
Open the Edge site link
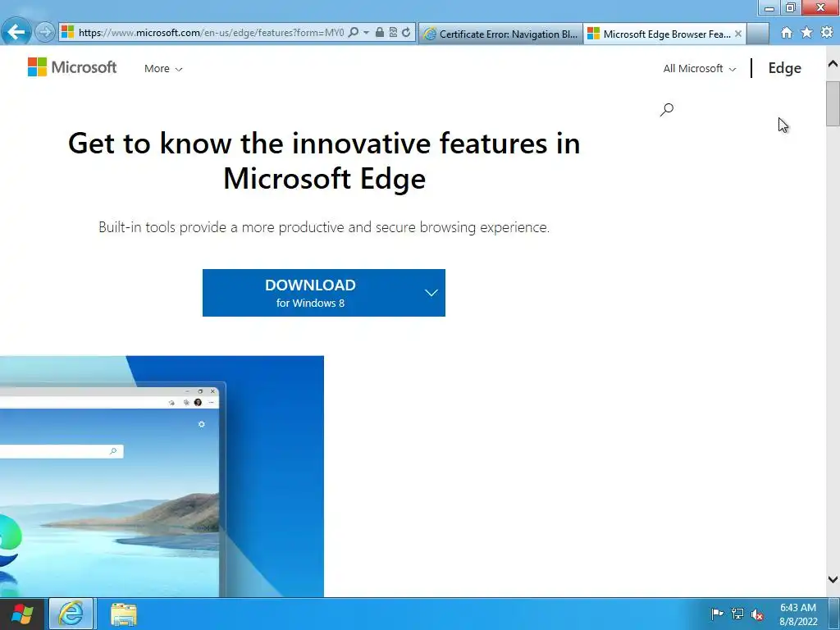(x=785, y=68)
